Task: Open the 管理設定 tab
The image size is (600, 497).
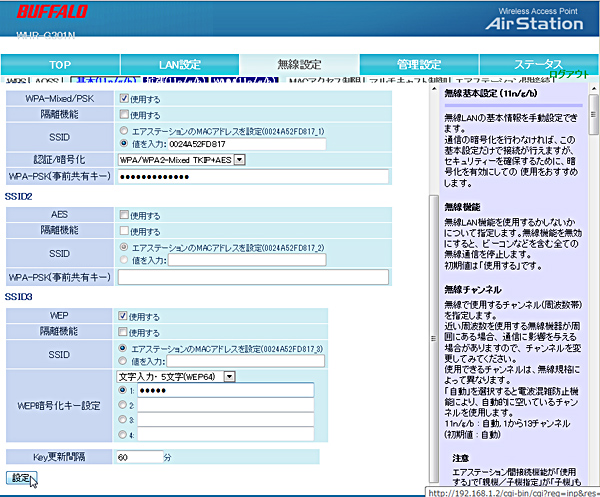Action: 416,65
